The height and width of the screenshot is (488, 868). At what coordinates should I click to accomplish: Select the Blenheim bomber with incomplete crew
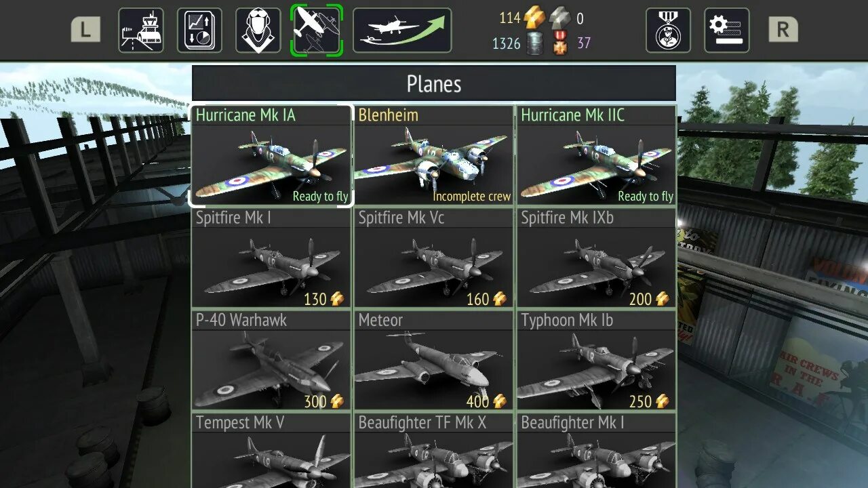click(x=433, y=155)
